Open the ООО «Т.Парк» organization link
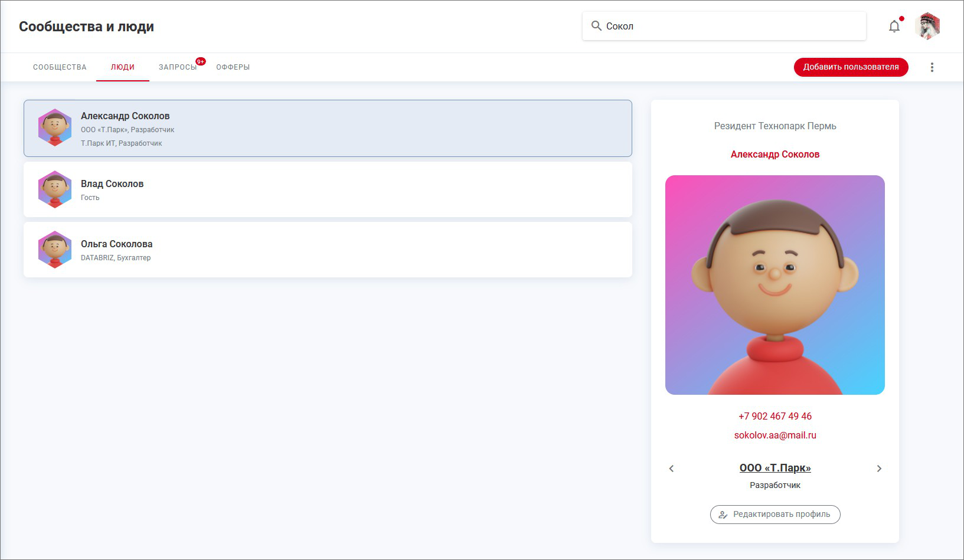This screenshot has height=560, width=964. 775,468
